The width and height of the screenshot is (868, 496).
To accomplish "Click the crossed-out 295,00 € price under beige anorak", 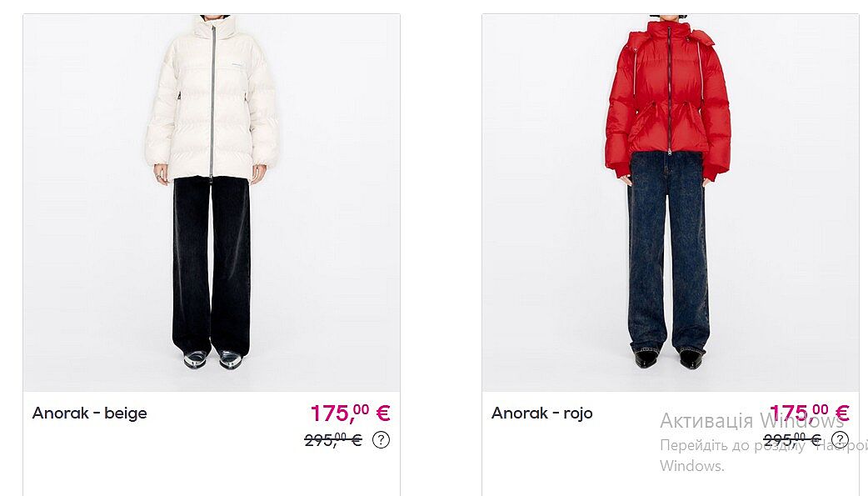I will [333, 440].
